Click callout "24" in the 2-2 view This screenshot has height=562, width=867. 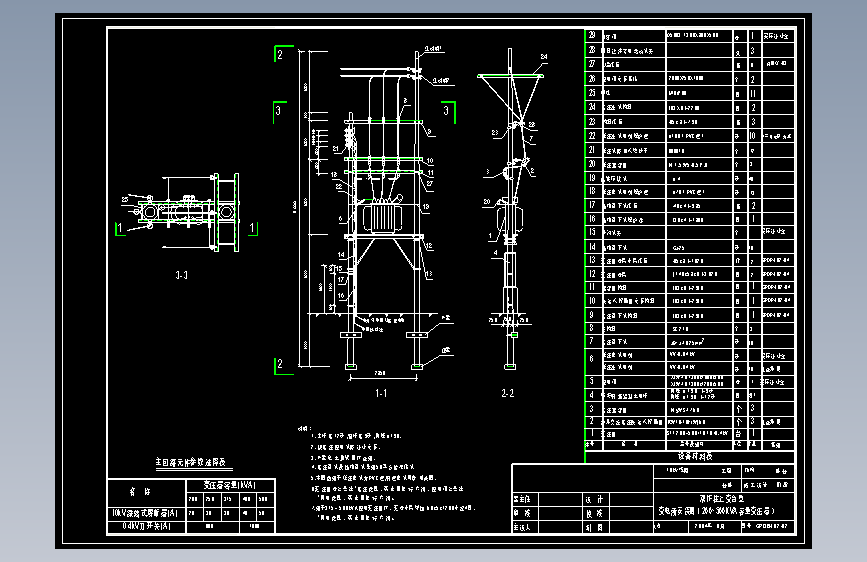point(544,56)
